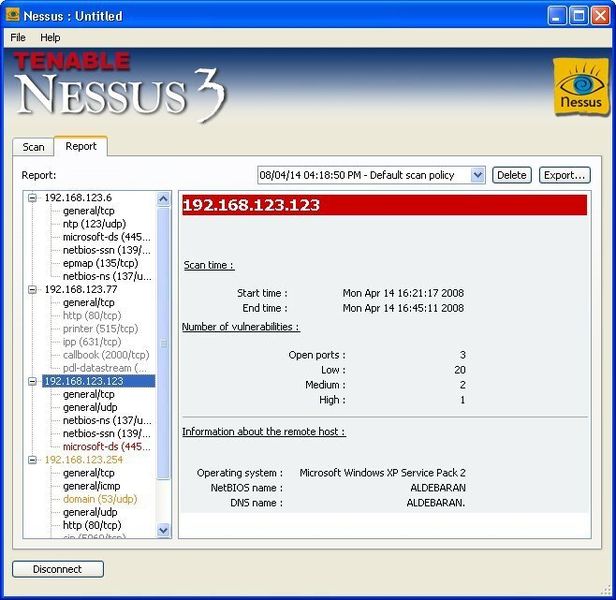Select ntp (123/udp) entry

pyautogui.click(x=94, y=224)
